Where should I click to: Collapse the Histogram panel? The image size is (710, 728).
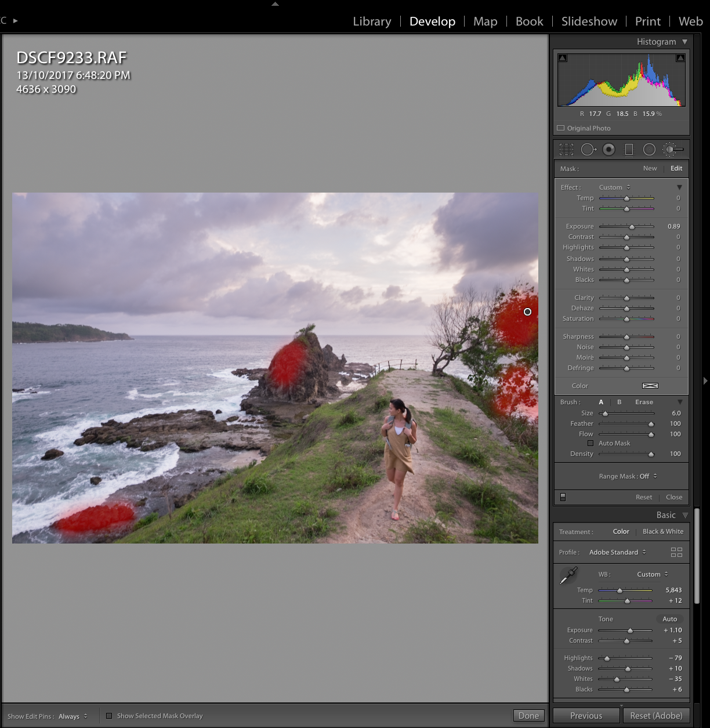click(x=685, y=42)
